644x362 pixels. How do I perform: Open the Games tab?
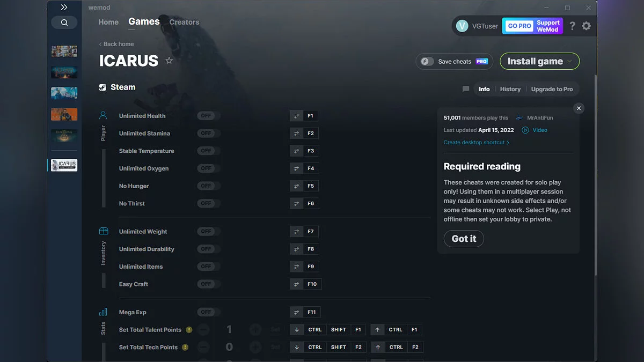click(x=144, y=21)
